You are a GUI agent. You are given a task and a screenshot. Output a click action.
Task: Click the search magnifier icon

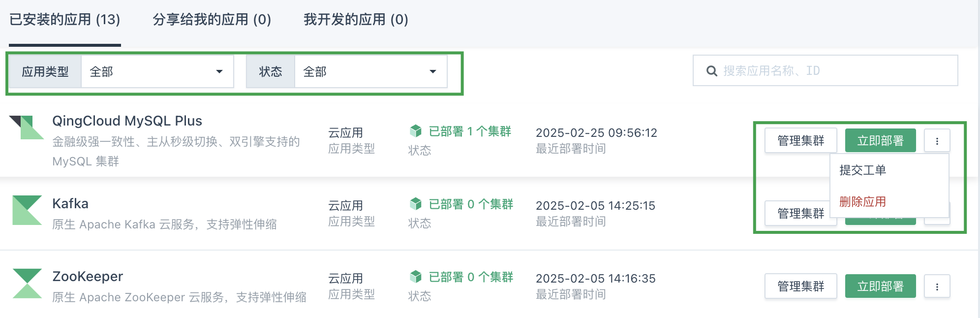(x=711, y=71)
